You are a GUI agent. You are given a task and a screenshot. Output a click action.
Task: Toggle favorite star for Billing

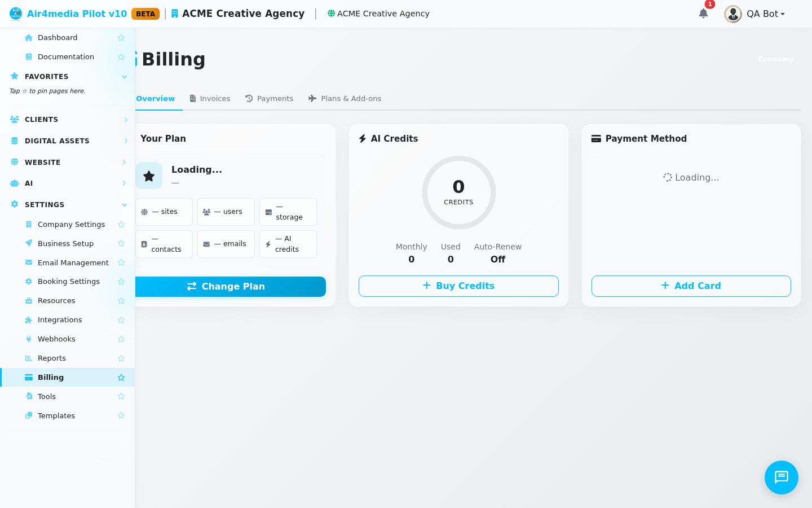(121, 378)
